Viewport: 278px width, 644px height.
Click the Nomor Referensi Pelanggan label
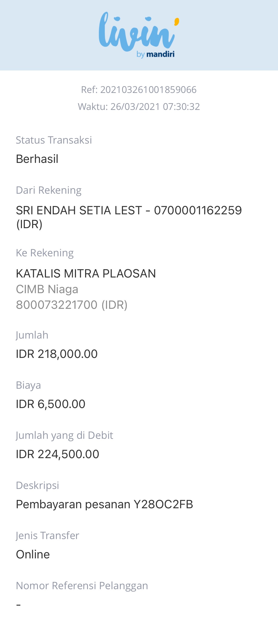82,586
